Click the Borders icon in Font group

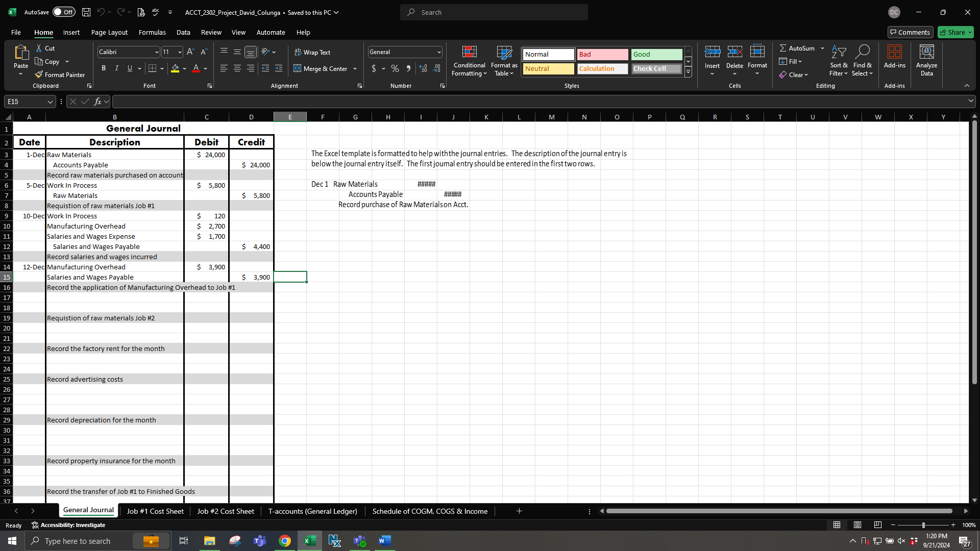tap(152, 68)
